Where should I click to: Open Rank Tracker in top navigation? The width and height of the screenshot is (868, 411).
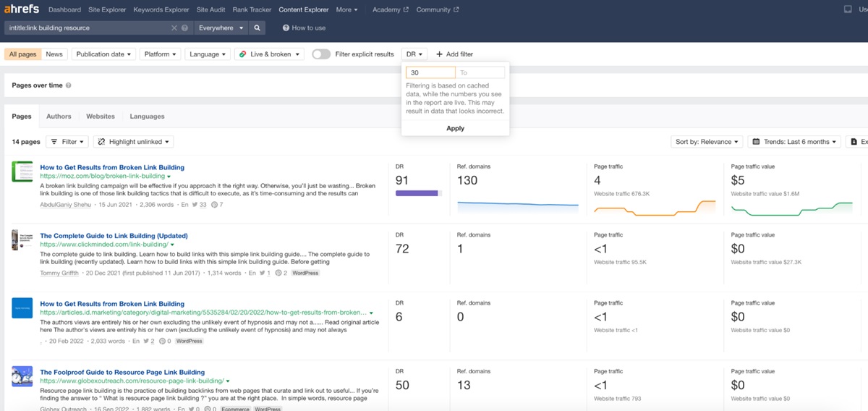coord(252,9)
